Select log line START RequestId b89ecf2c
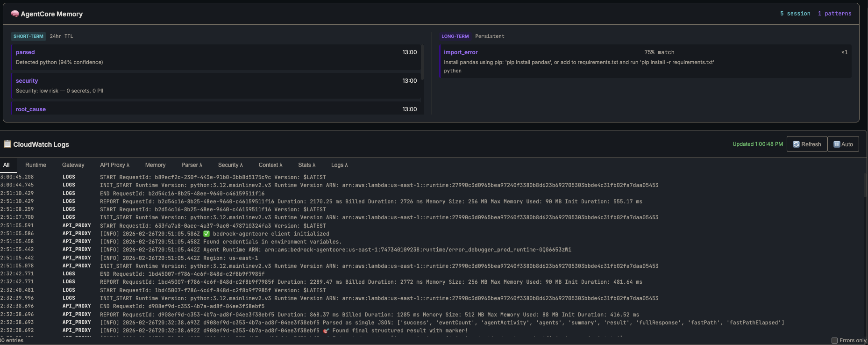Screen dimensions: 868x345 tap(432, 177)
